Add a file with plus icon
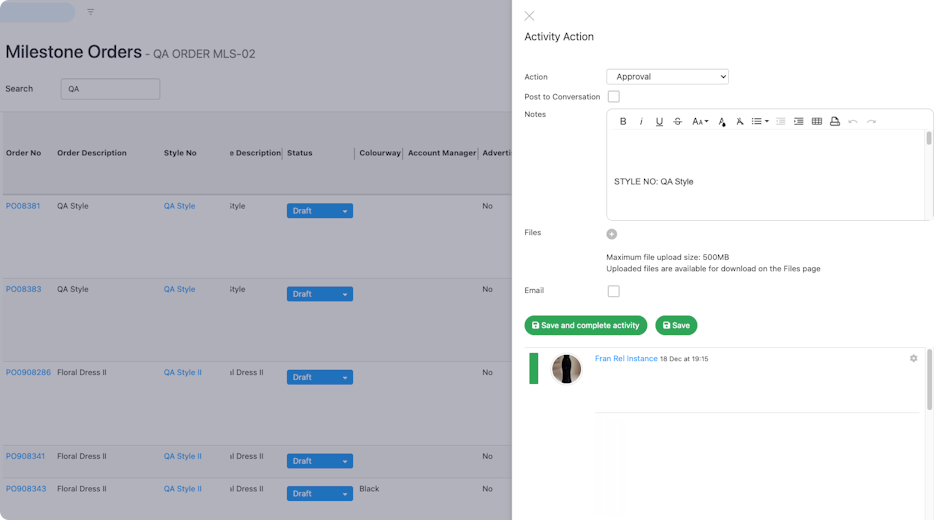Viewport: 943px width, 520px height. (x=612, y=234)
